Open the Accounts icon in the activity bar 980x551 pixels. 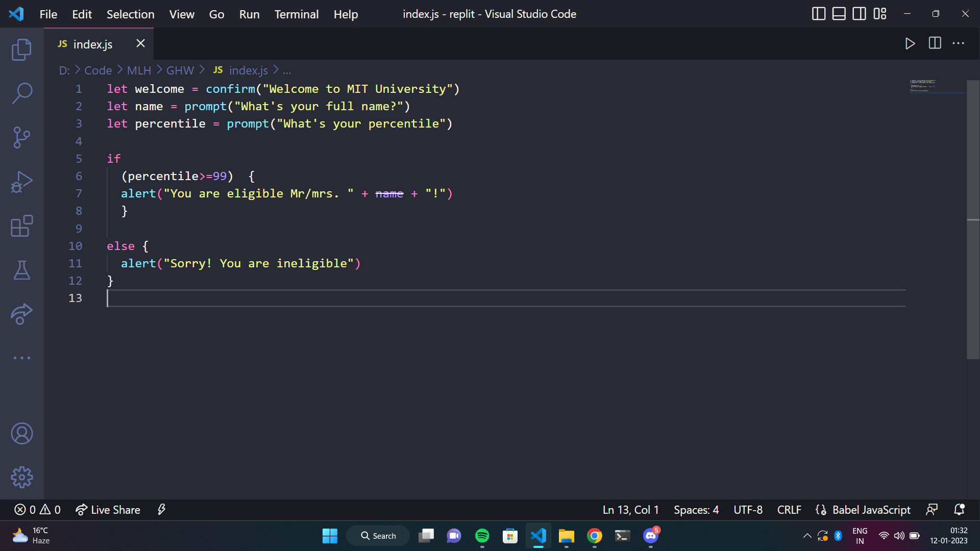(x=21, y=434)
